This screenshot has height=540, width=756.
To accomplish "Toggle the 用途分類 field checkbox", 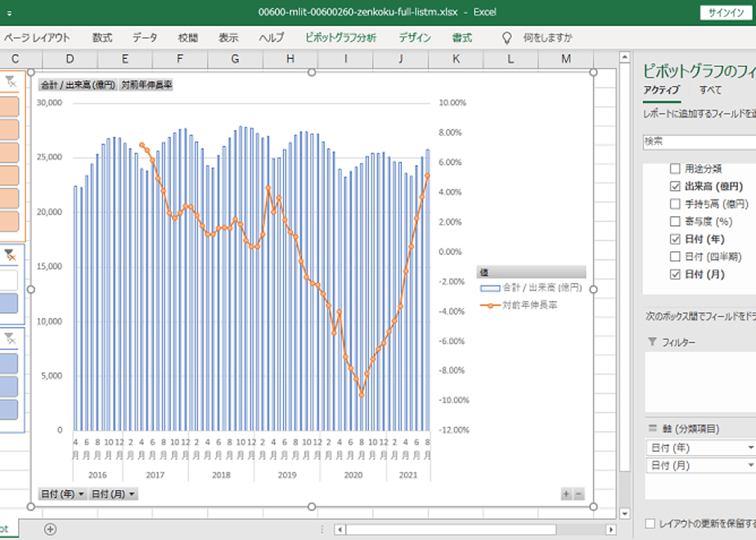I will (675, 169).
